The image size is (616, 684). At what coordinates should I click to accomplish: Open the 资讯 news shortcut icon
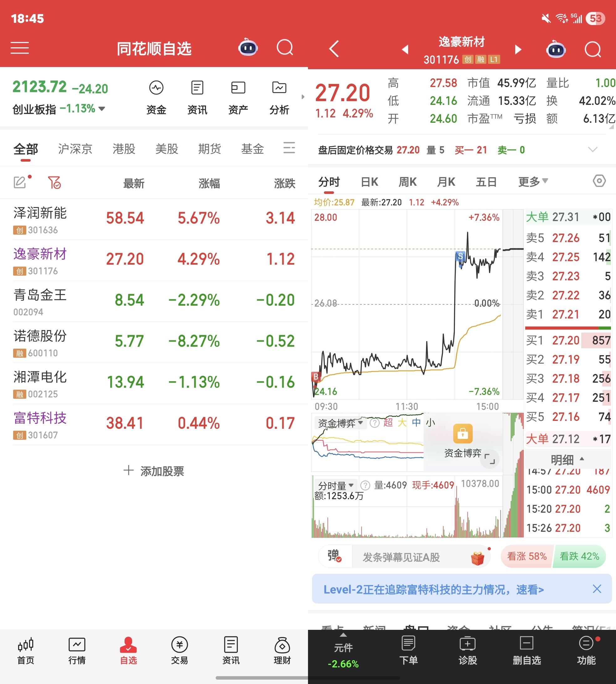197,88
